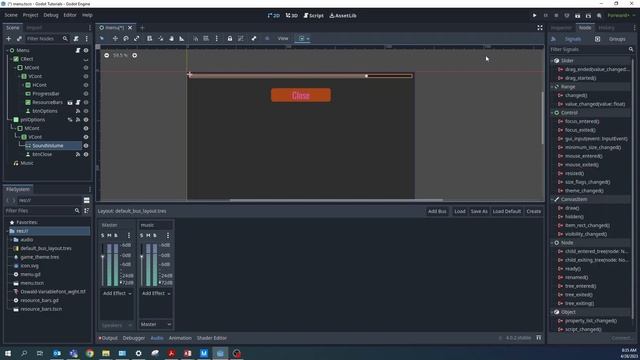Open the Debug menu
This screenshot has width=640, height=360.
pyautogui.click(x=51, y=15)
